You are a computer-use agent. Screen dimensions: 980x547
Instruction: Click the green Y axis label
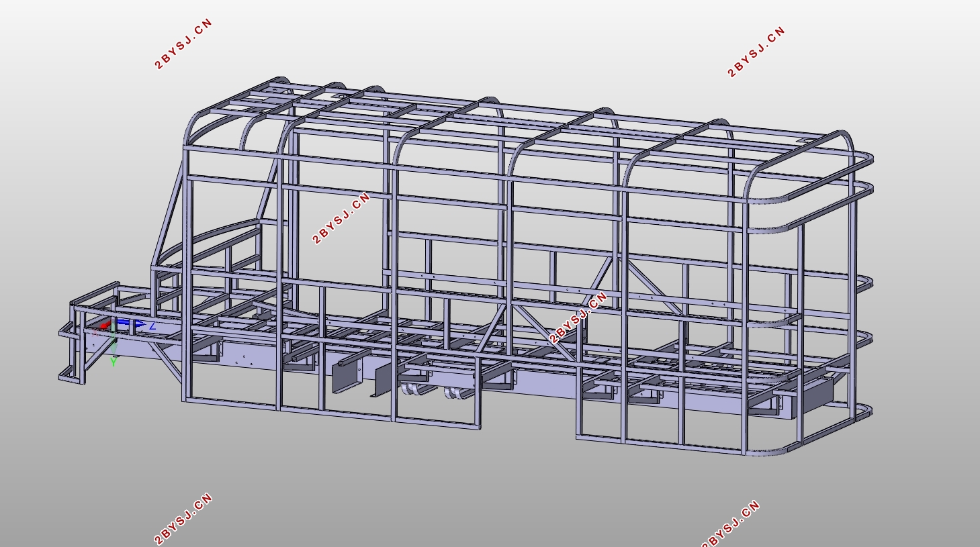(x=114, y=361)
